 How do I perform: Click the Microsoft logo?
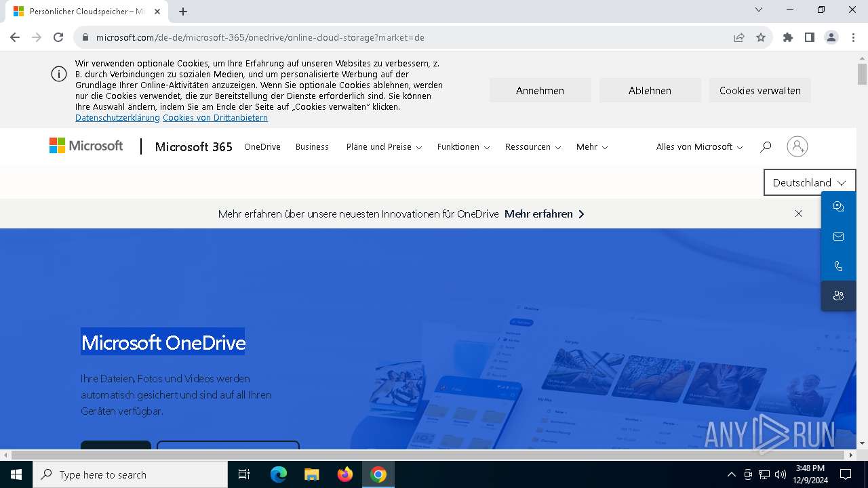coord(86,146)
